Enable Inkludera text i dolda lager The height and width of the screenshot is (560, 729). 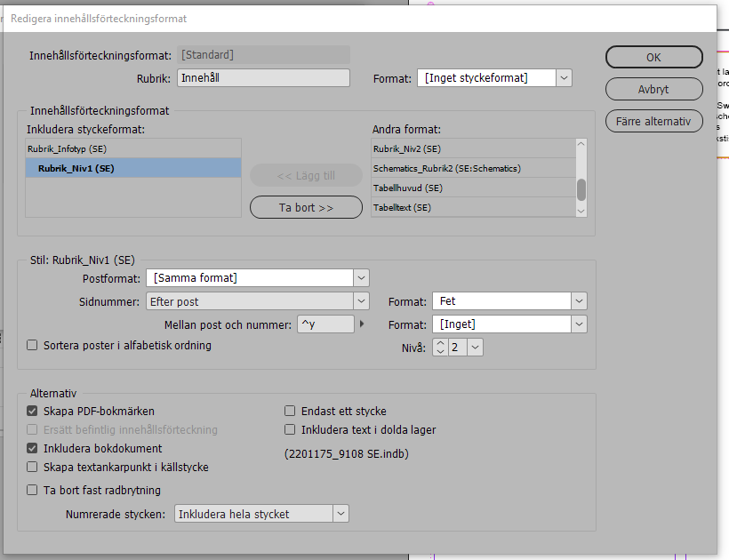[290, 430]
